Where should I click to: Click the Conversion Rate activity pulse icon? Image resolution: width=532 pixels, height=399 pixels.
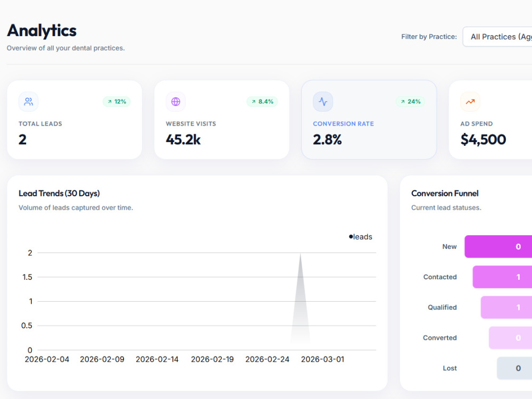click(x=323, y=102)
